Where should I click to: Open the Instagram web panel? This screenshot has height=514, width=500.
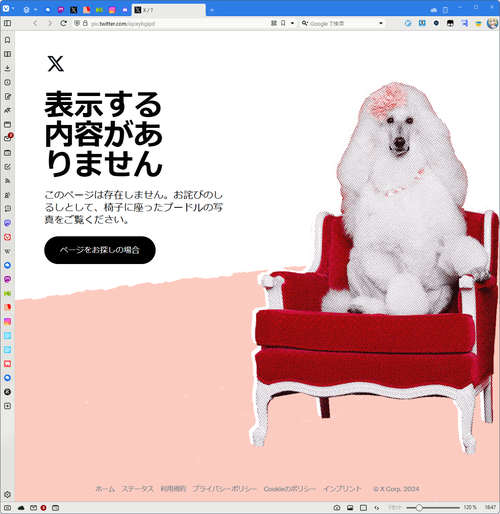tap(7, 321)
